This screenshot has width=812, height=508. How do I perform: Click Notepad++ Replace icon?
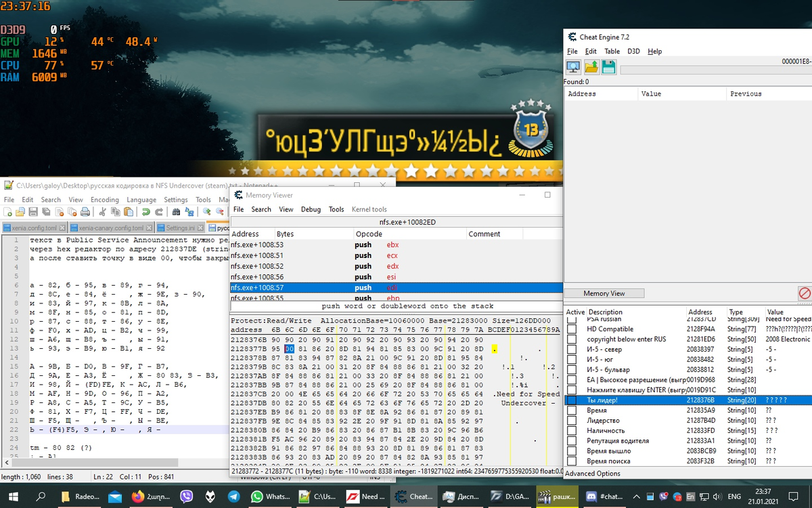[189, 212]
